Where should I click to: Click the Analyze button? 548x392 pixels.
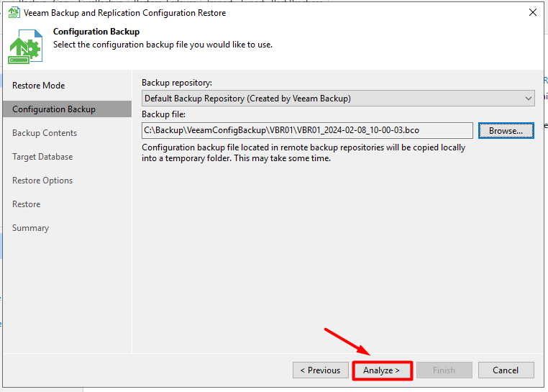pyautogui.click(x=382, y=370)
